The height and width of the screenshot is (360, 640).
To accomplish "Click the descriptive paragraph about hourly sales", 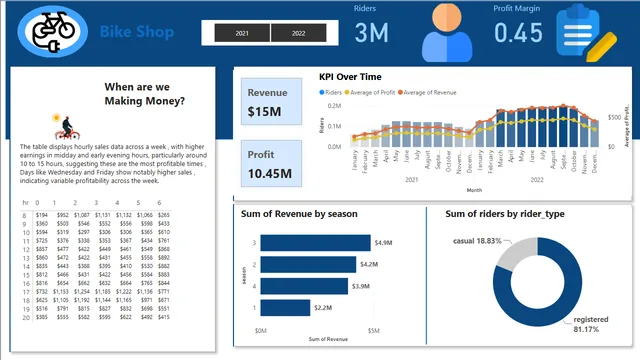I will [113, 164].
